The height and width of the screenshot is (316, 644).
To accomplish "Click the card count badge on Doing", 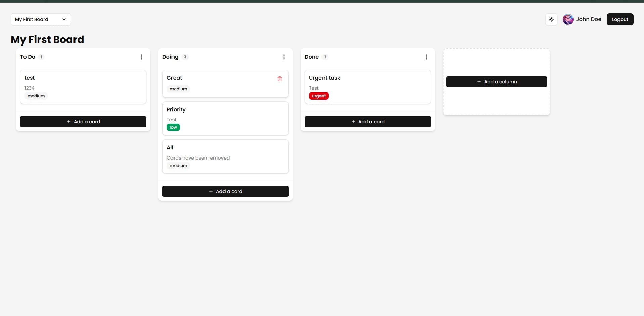I will click(x=185, y=57).
